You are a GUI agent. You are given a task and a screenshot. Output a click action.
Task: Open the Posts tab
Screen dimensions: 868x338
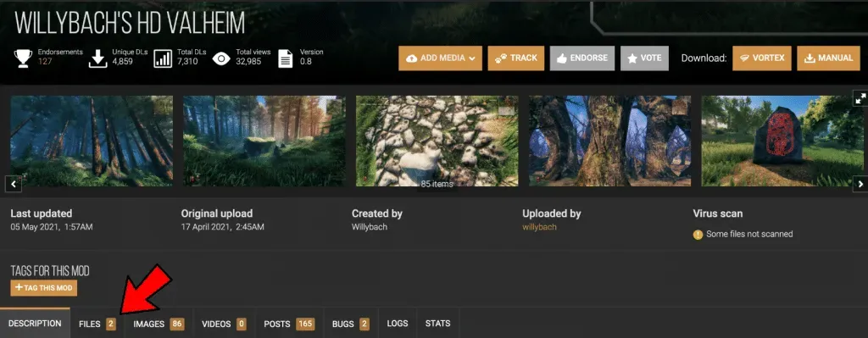289,324
